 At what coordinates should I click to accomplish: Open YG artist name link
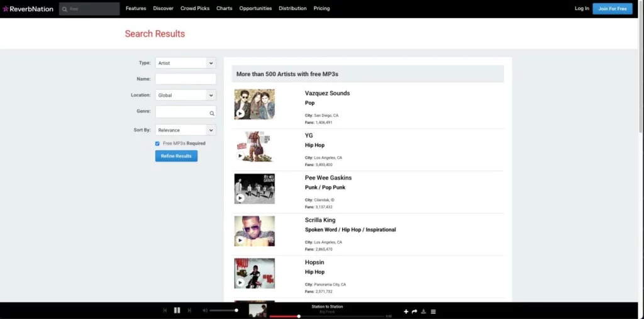click(x=309, y=136)
